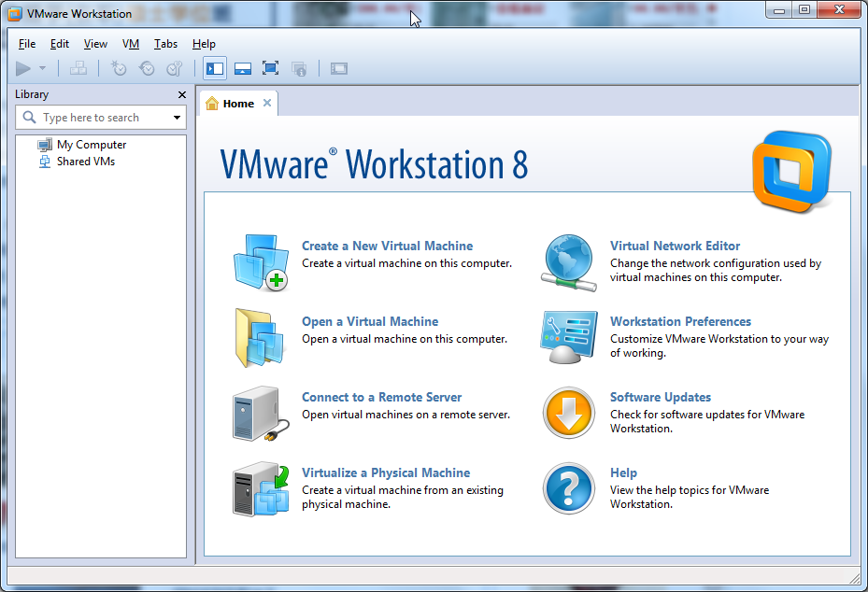Click the Home tab house icon
This screenshot has width=868, height=592.
tap(212, 104)
